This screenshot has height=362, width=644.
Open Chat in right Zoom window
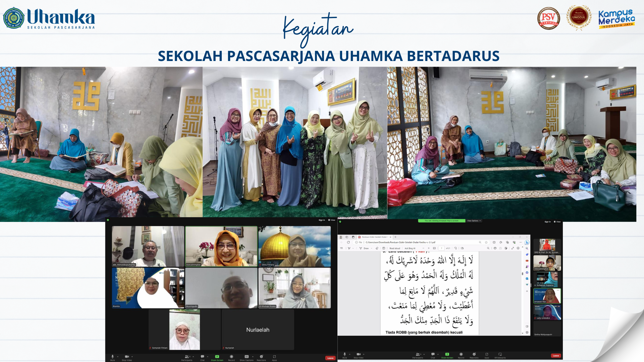coord(433,354)
